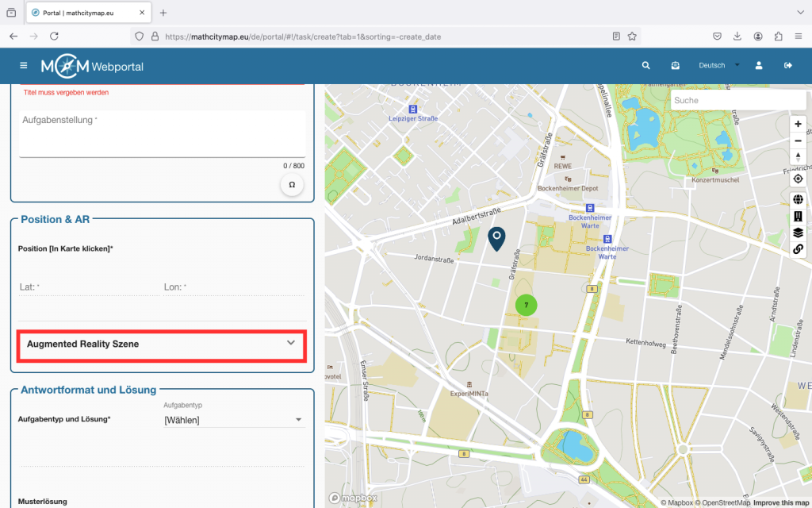
Task: Open the user profile icon
Action: 759,66
